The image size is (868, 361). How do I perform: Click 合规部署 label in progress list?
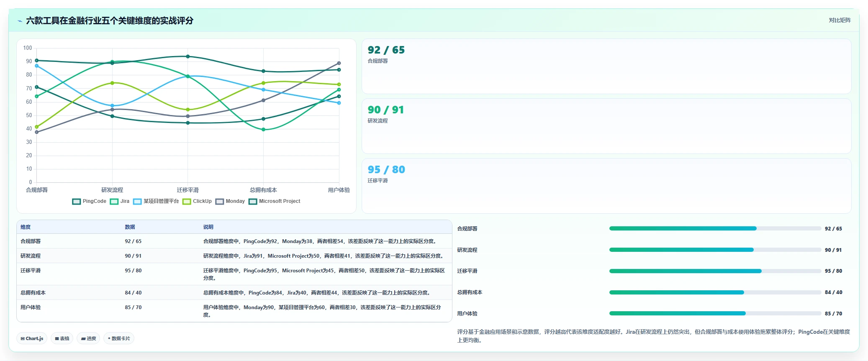coord(467,229)
